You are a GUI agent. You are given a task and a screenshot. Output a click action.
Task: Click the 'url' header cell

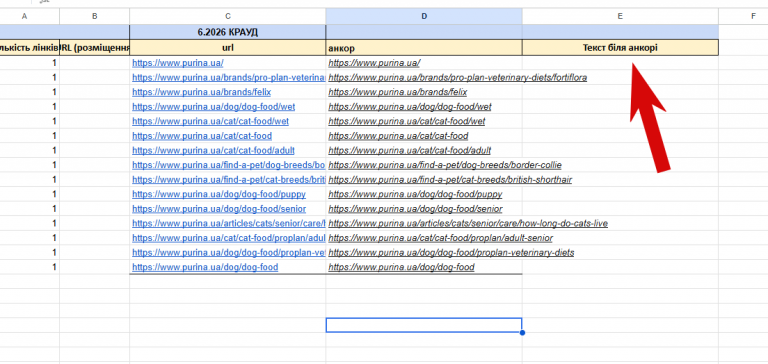click(x=228, y=48)
